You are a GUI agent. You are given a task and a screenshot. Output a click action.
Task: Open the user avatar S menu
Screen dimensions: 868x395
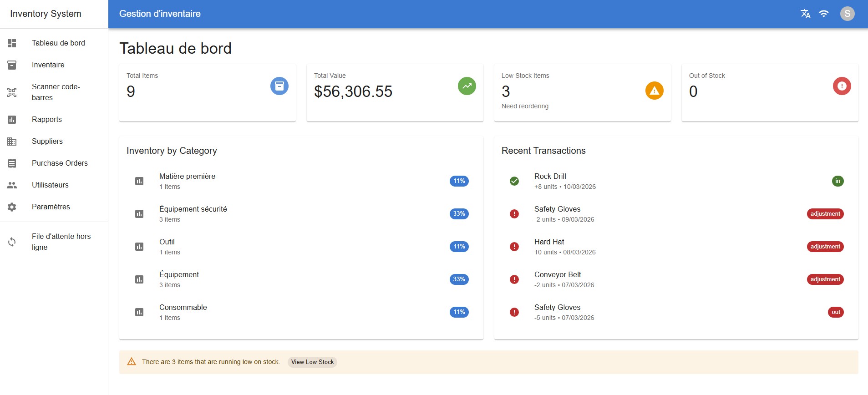[x=847, y=14]
